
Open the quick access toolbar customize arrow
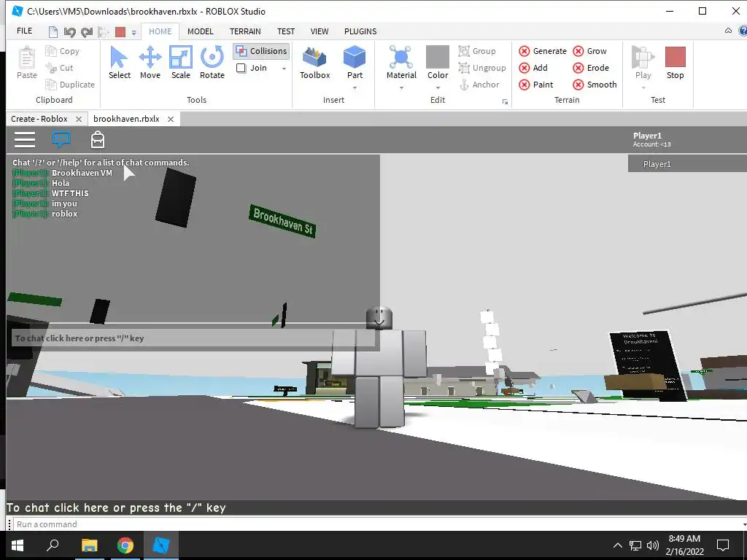pos(134,32)
